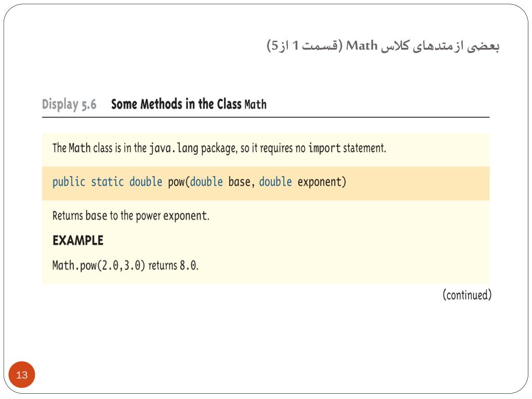Click the word 'Math' in Persian title
Image resolution: width=532 pixels, height=399 pixels.
362,46
